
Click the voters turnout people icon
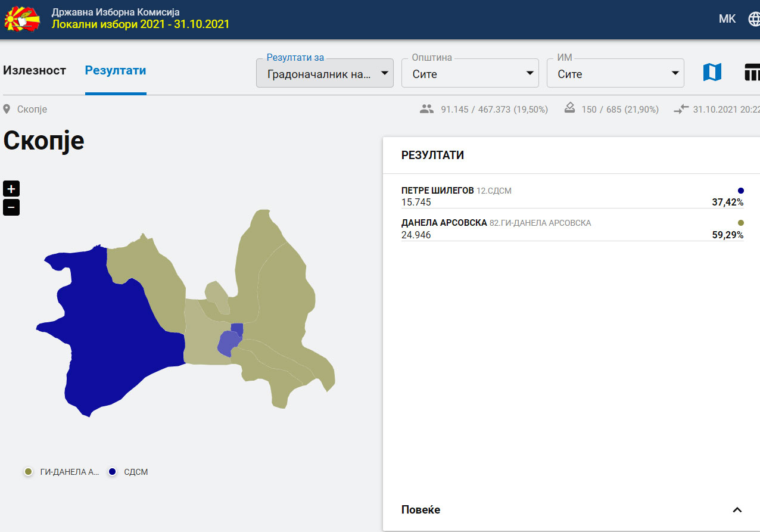426,109
